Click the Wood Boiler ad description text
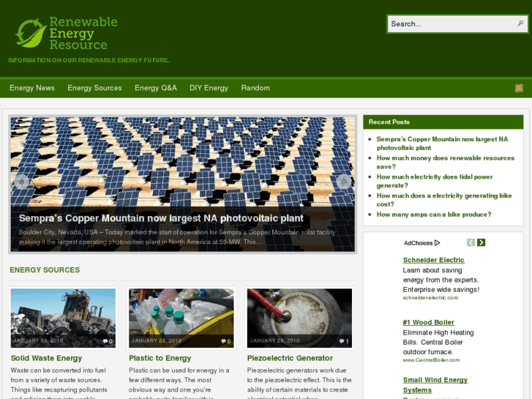 click(438, 343)
